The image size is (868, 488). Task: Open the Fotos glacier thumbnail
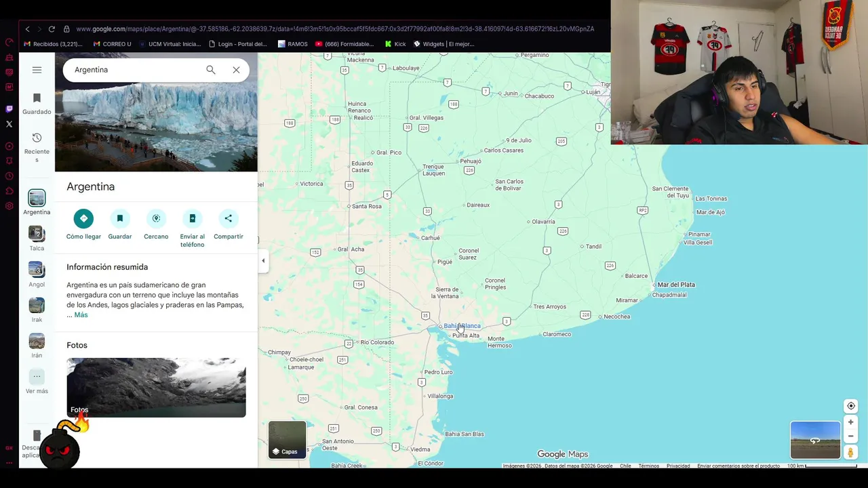click(156, 387)
